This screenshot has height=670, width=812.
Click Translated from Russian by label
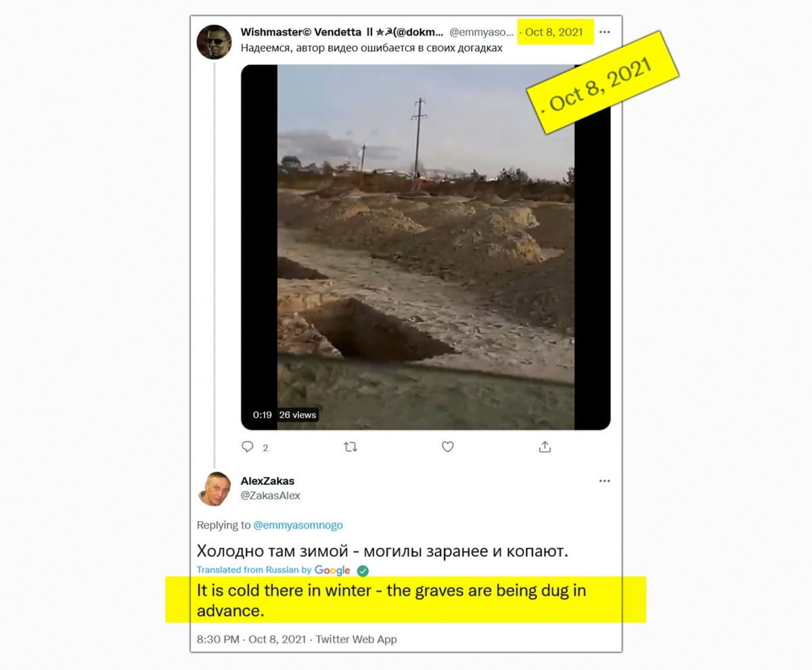[x=254, y=570]
